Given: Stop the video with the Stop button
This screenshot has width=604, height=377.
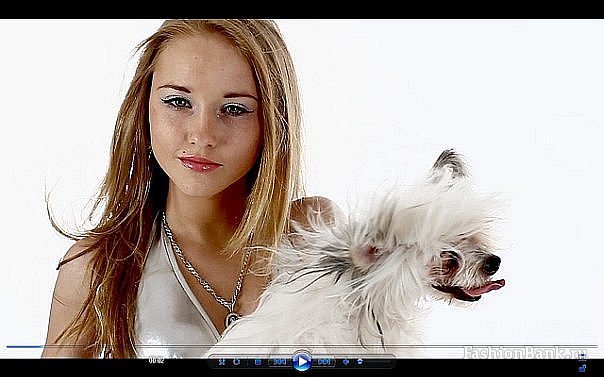Looking at the screenshot, I should point(258,362).
